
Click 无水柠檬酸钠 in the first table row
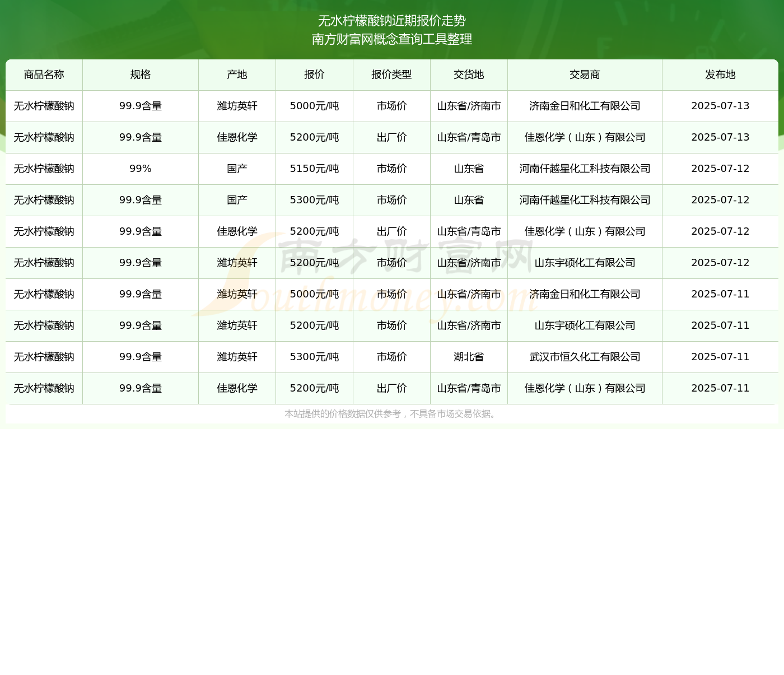(44, 106)
